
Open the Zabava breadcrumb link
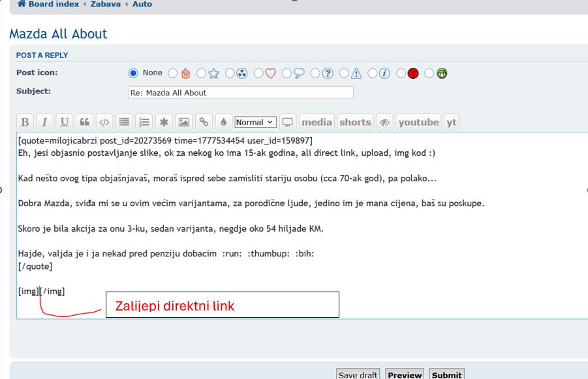pyautogui.click(x=105, y=4)
